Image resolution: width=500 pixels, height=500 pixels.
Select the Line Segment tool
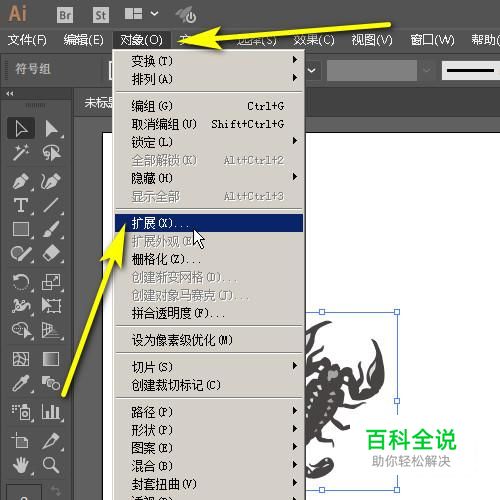[51, 205]
